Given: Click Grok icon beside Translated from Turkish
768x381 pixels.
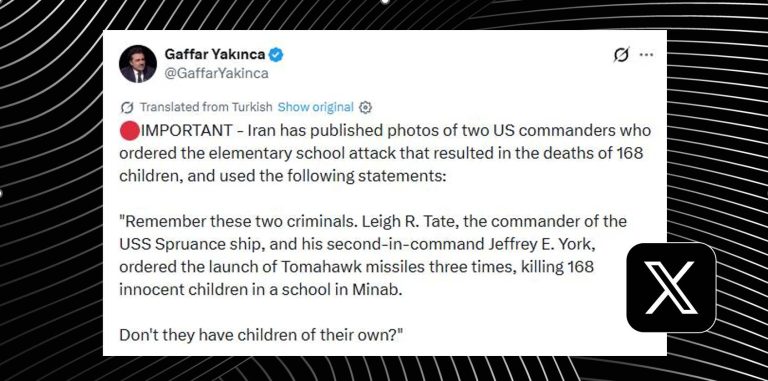Looking at the screenshot, I should 127,107.
